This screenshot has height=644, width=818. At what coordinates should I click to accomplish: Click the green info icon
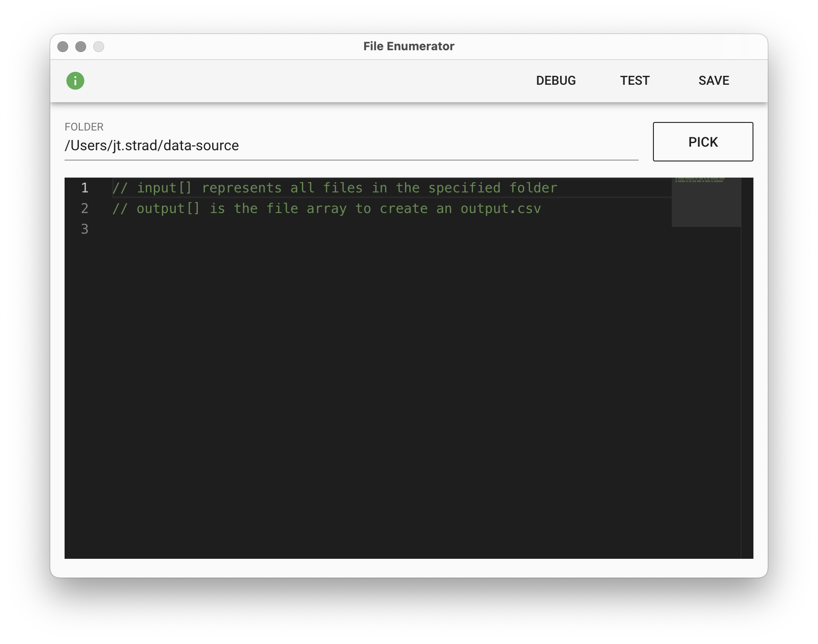(75, 81)
